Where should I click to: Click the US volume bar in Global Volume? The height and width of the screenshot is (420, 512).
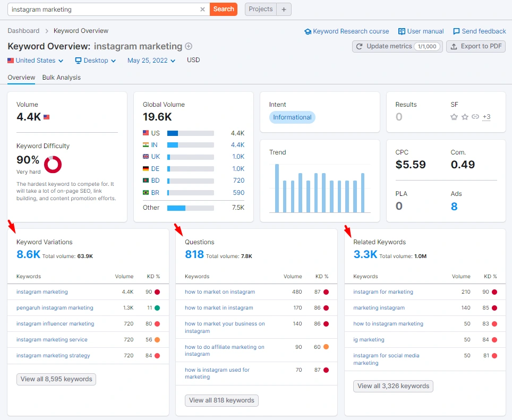click(x=190, y=133)
